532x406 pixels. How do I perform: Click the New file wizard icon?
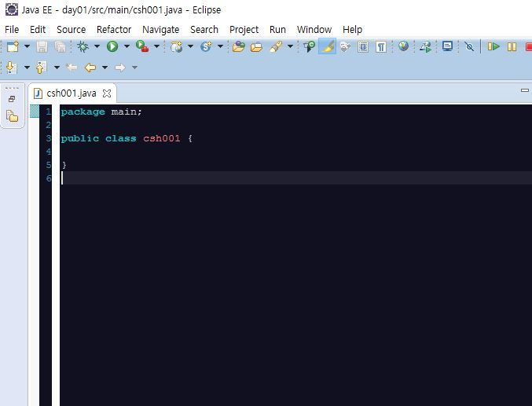coord(13,46)
